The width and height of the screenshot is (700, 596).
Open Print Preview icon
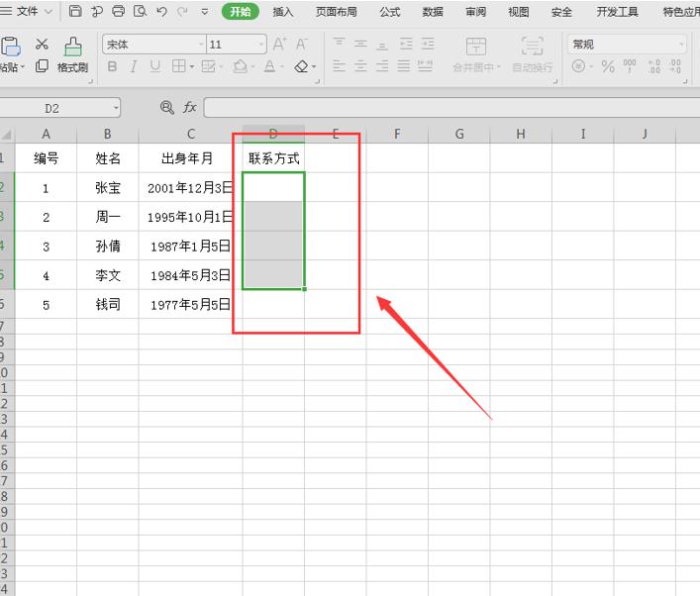141,11
